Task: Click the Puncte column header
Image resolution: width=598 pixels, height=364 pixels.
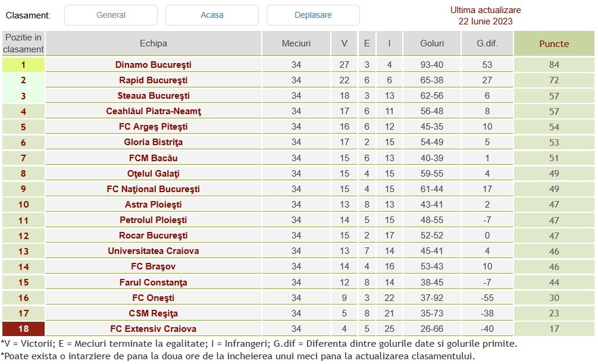Action: (553, 43)
